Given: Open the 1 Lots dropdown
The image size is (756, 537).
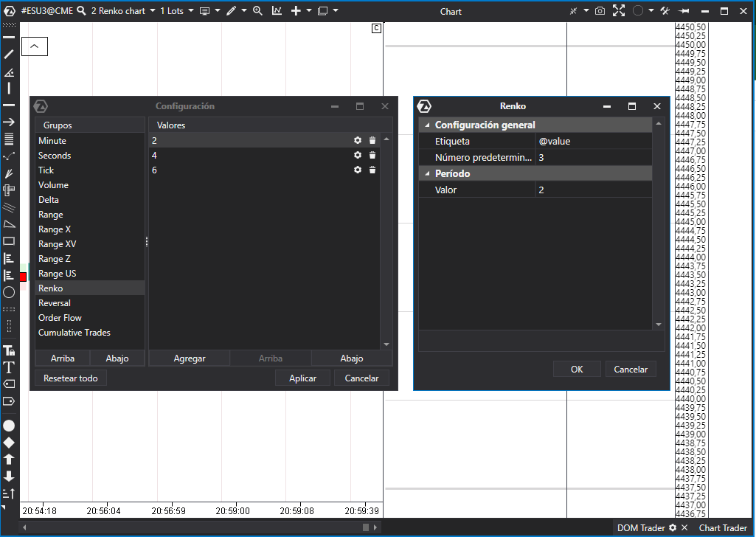Looking at the screenshot, I should [191, 11].
